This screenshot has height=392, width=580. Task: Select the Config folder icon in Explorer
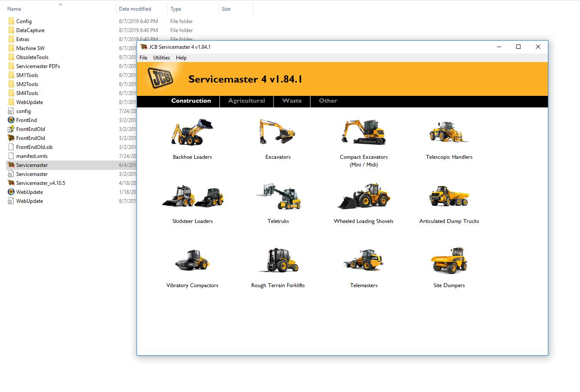(x=11, y=21)
